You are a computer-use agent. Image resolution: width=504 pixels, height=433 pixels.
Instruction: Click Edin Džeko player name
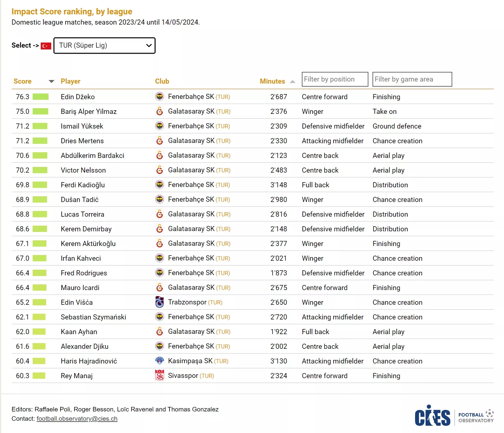pyautogui.click(x=78, y=97)
